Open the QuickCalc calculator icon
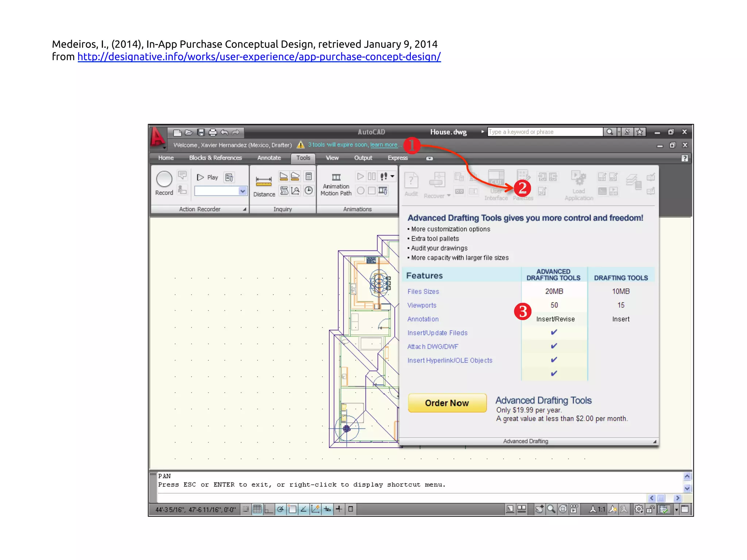The height and width of the screenshot is (560, 747). coord(309,176)
